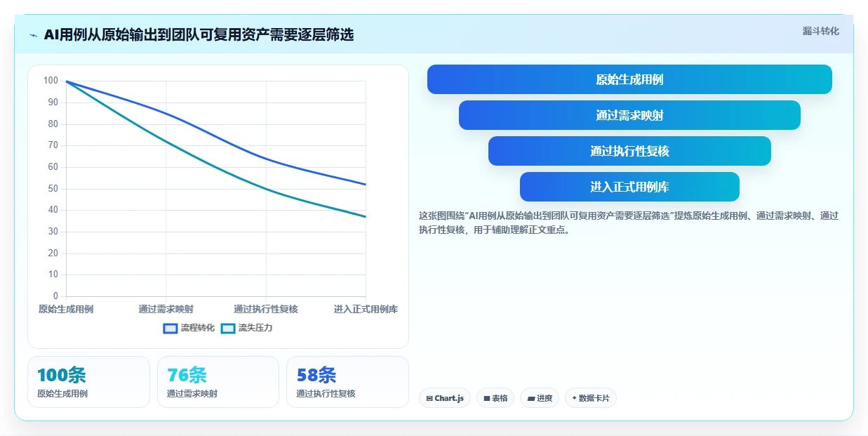This screenshot has height=436, width=868.
Task: Select the 进入正式用例库 funnel stage
Action: pos(629,187)
